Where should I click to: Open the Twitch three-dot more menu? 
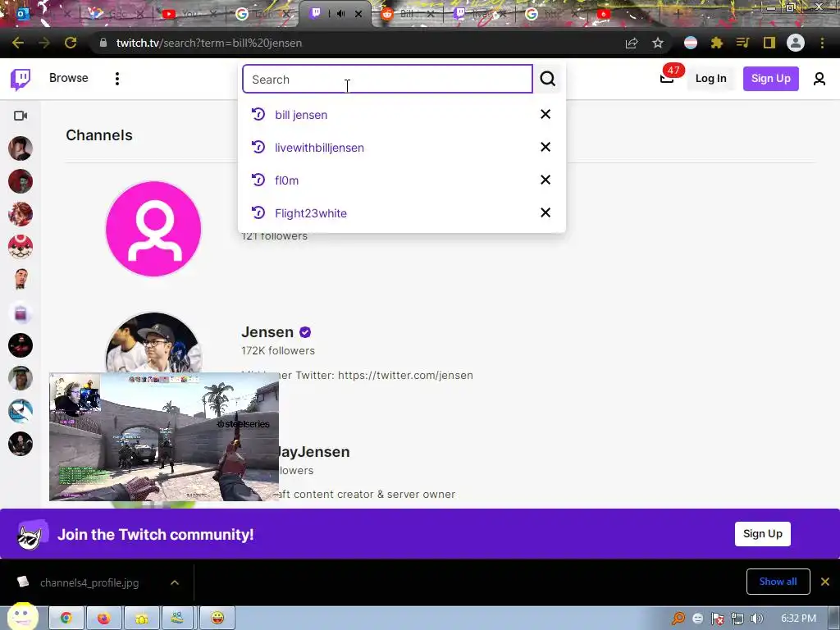[x=117, y=79]
